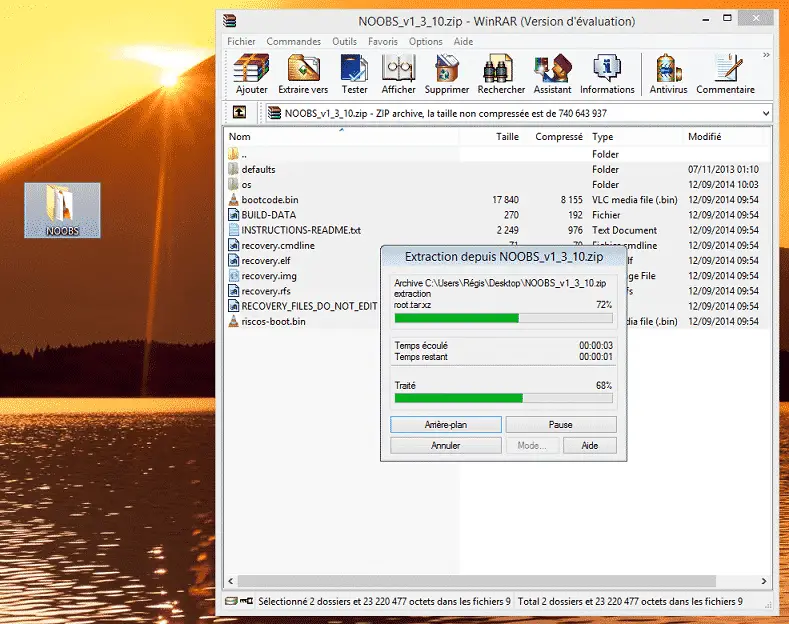The height and width of the screenshot is (624, 789).
Task: Click bootcode.bin size 17 840
Action: (505, 200)
